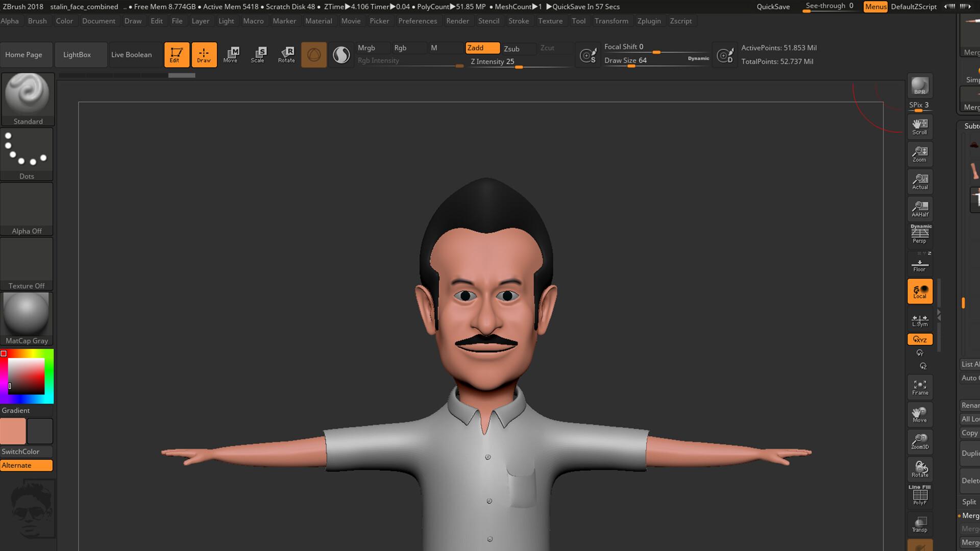
Task: Expand the Menus control in the title bar
Action: 875,7
